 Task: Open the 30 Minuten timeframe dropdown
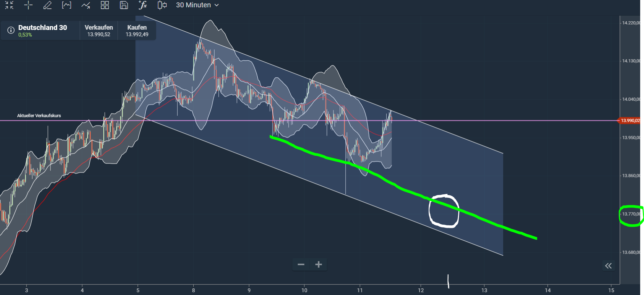coord(197,5)
